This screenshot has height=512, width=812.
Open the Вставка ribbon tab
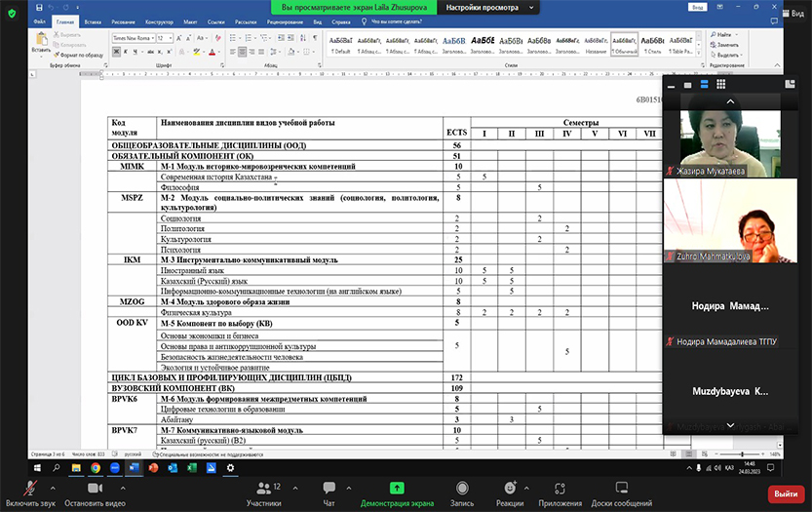94,20
